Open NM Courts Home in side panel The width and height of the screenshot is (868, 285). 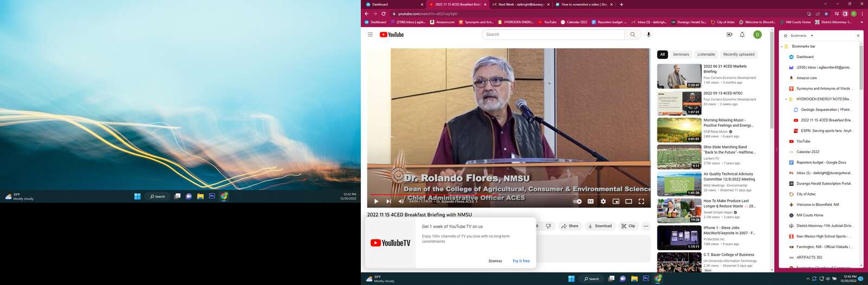[x=809, y=215]
